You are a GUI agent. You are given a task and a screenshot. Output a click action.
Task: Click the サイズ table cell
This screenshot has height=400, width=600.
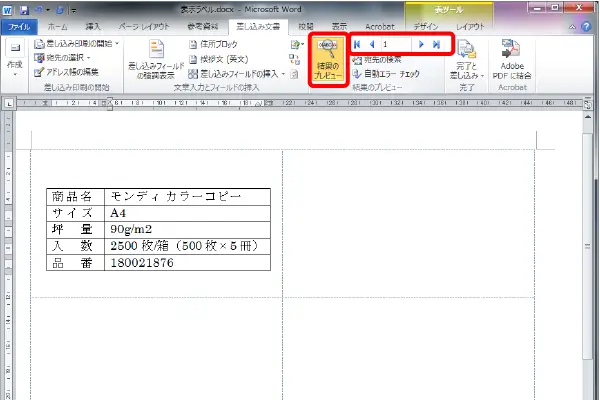(x=75, y=213)
